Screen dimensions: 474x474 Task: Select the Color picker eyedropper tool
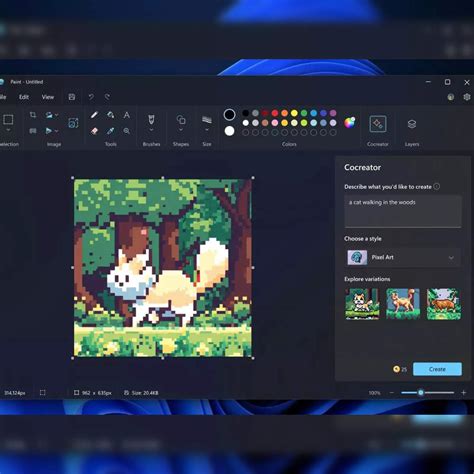coord(111,131)
